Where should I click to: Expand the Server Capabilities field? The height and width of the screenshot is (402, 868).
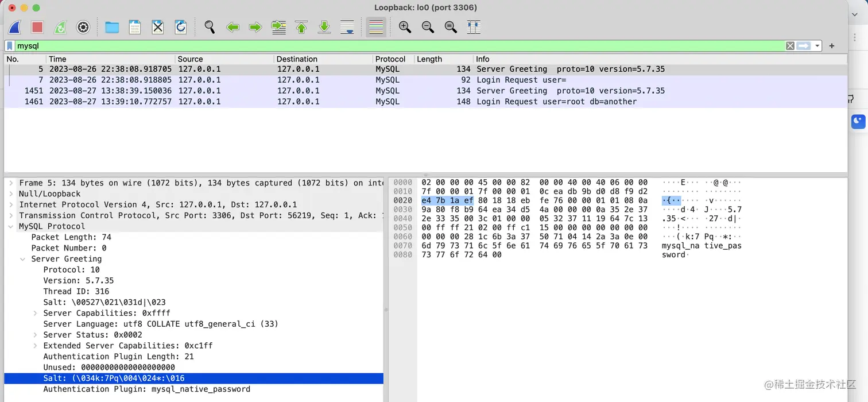[36, 313]
